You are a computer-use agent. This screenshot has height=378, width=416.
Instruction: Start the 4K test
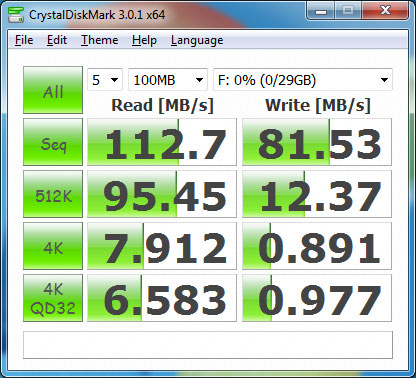coord(53,246)
